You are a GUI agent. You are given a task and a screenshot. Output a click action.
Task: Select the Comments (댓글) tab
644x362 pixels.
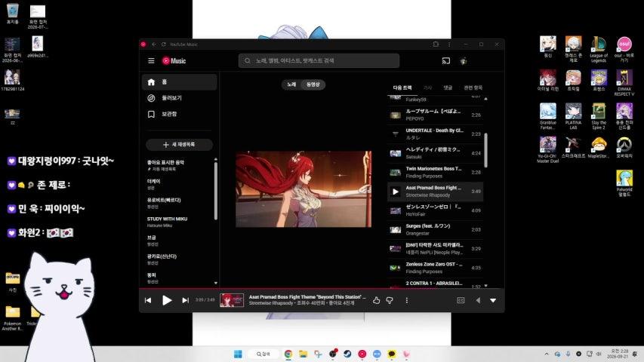448,87
